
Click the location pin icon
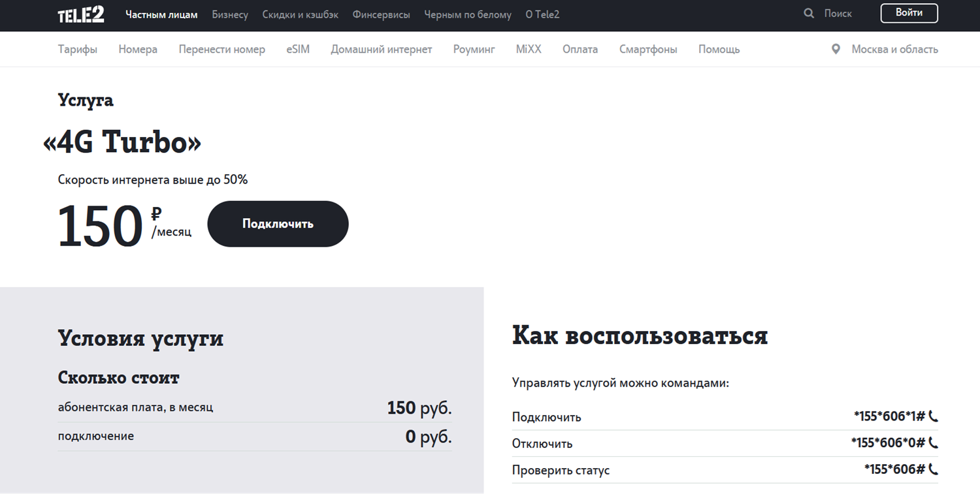[x=836, y=49]
